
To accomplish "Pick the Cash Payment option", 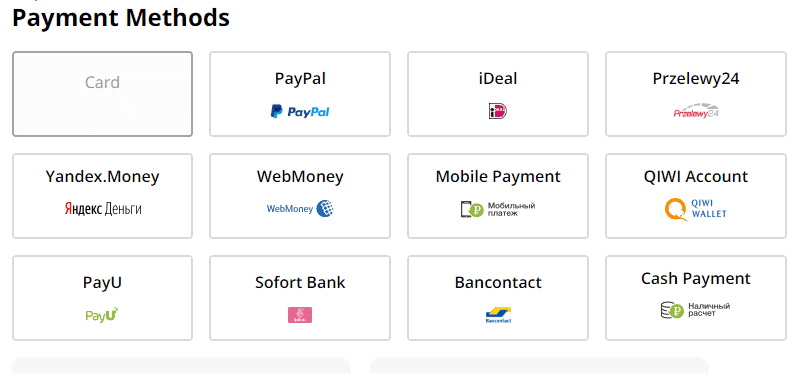I will tap(696, 298).
